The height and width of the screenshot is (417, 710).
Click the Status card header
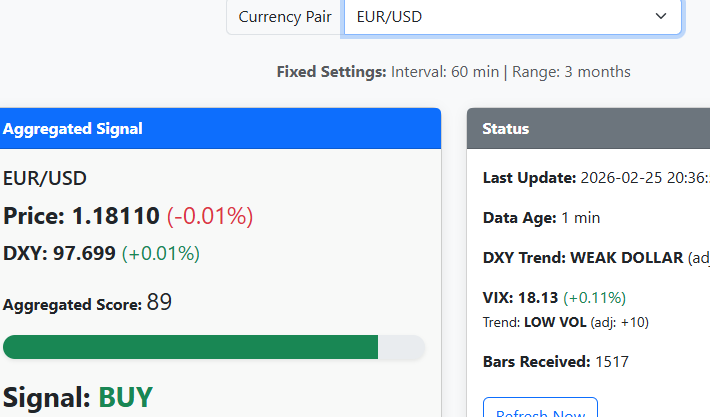[x=588, y=129]
